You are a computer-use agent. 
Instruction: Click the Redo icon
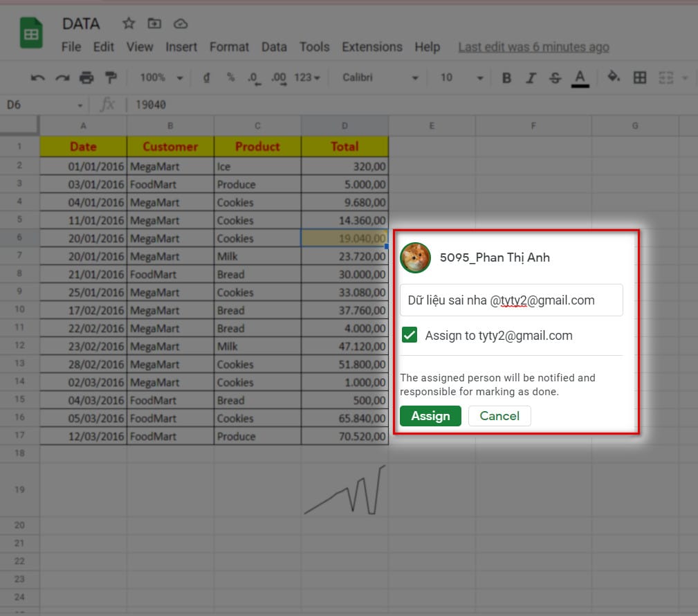point(62,78)
